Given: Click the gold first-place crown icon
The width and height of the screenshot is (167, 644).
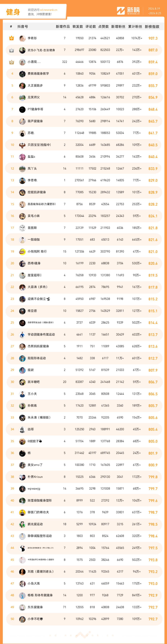Looking at the screenshot, I should [x=11, y=38].
